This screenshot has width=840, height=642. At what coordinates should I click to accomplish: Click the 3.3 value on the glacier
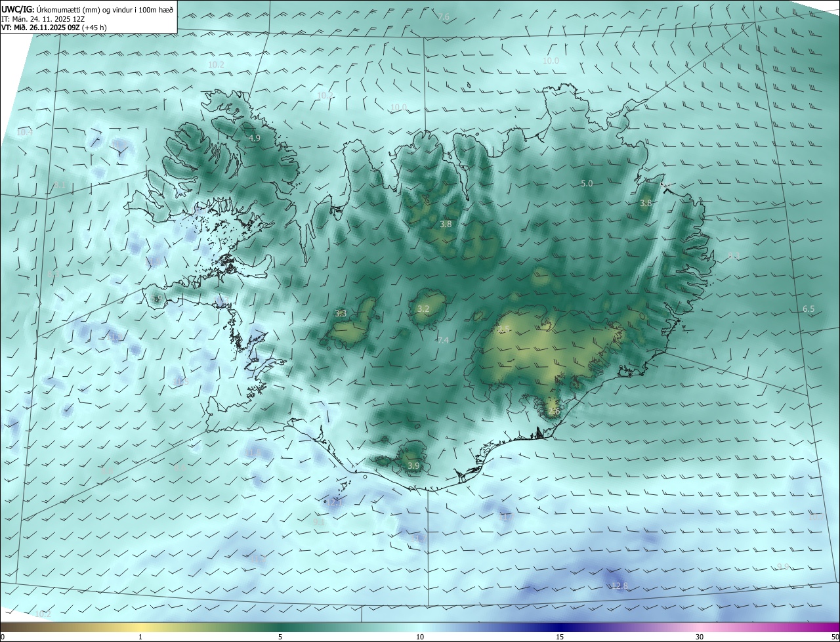pyautogui.click(x=341, y=314)
